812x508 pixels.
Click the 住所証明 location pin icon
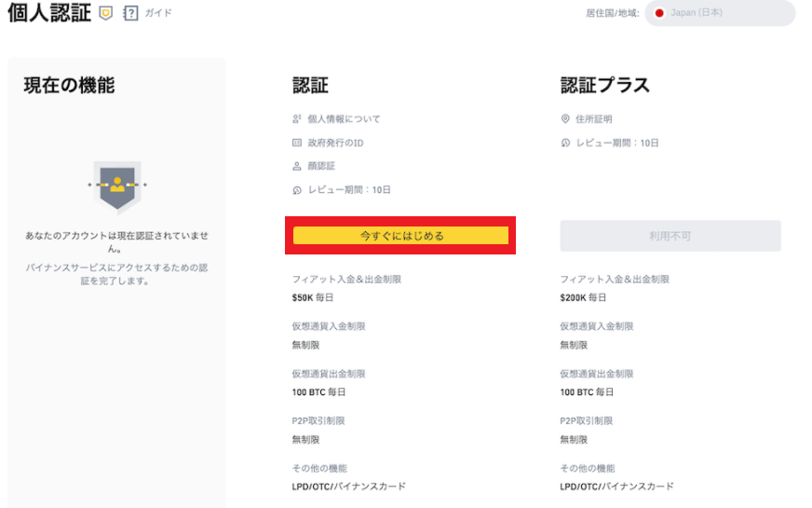[x=565, y=118]
